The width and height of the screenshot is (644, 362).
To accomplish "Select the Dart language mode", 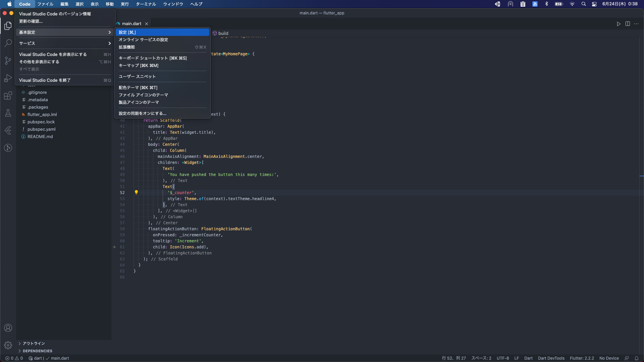I will tap(528, 358).
